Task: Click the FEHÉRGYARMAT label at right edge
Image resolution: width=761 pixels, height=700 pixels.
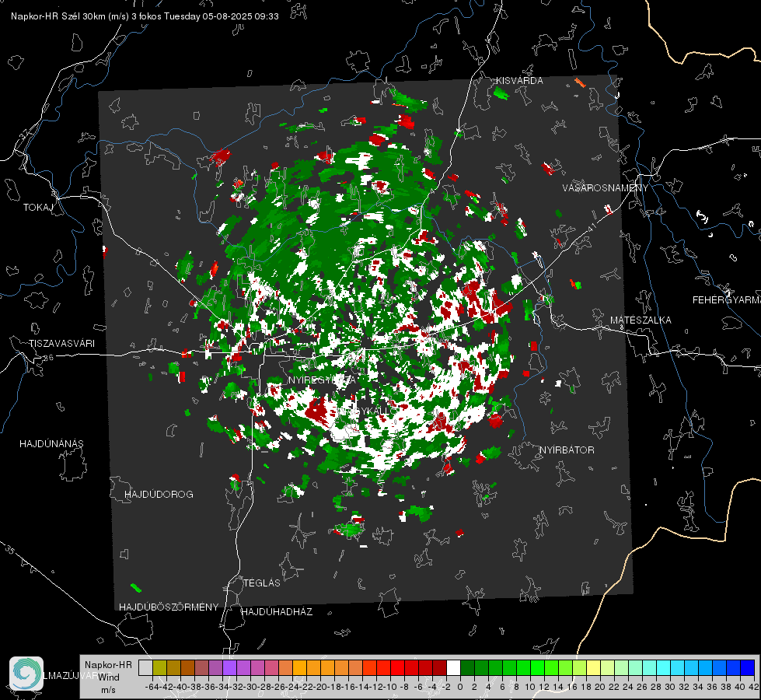Action: point(726,300)
